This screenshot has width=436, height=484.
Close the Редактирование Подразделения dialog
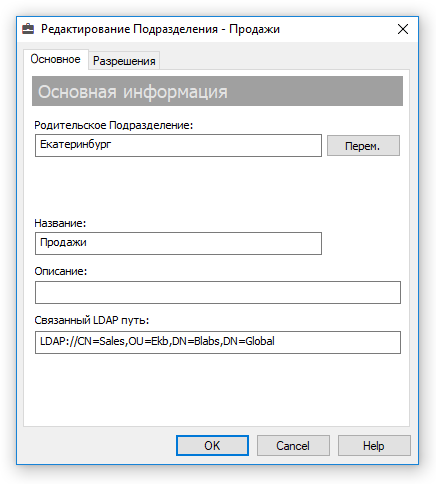coord(403,29)
